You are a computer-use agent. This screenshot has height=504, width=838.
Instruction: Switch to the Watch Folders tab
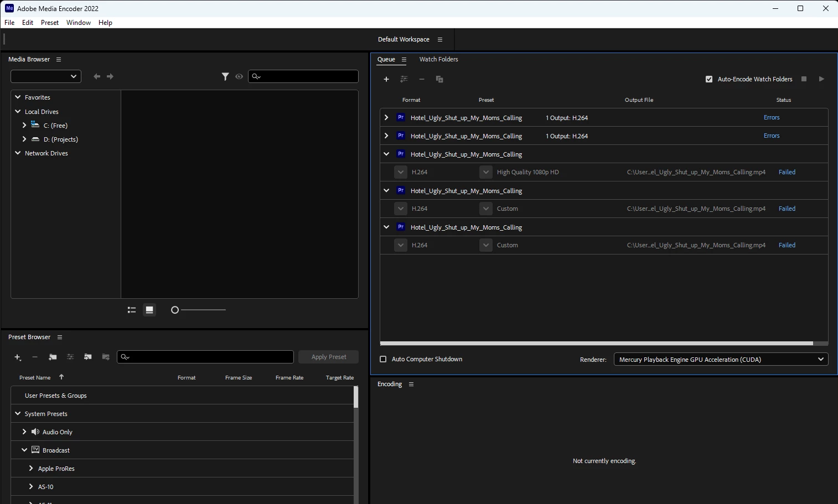(438, 59)
